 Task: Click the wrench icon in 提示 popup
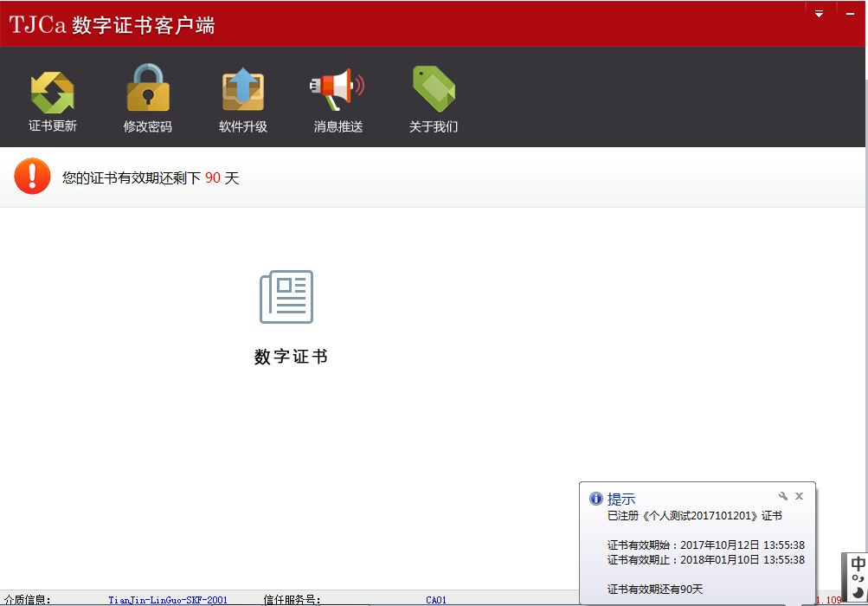pyautogui.click(x=783, y=496)
